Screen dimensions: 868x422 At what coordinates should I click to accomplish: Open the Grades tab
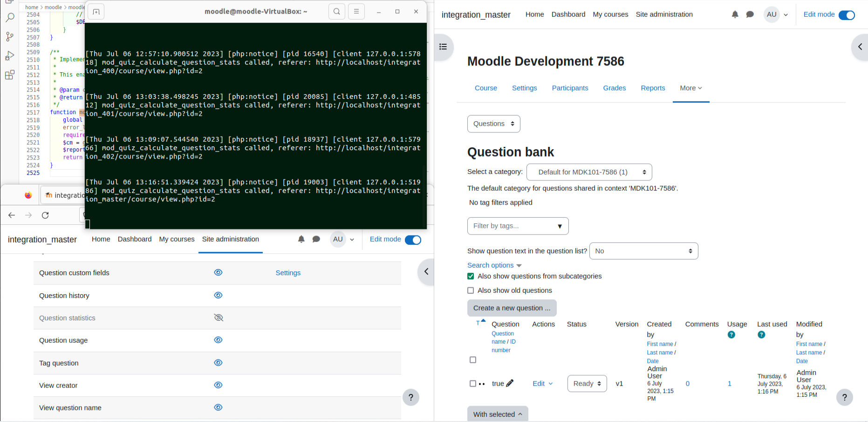click(615, 88)
